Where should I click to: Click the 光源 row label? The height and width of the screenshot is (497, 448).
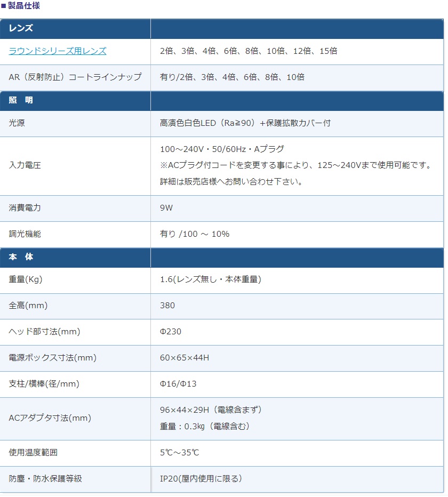pos(17,123)
